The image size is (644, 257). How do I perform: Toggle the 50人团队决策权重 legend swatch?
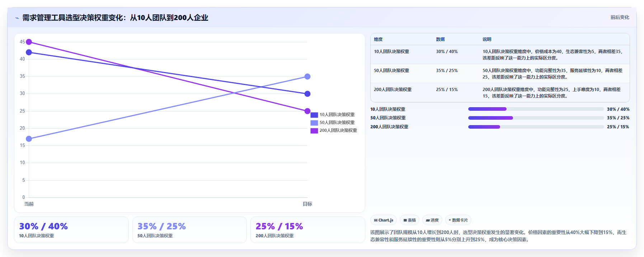coord(314,123)
